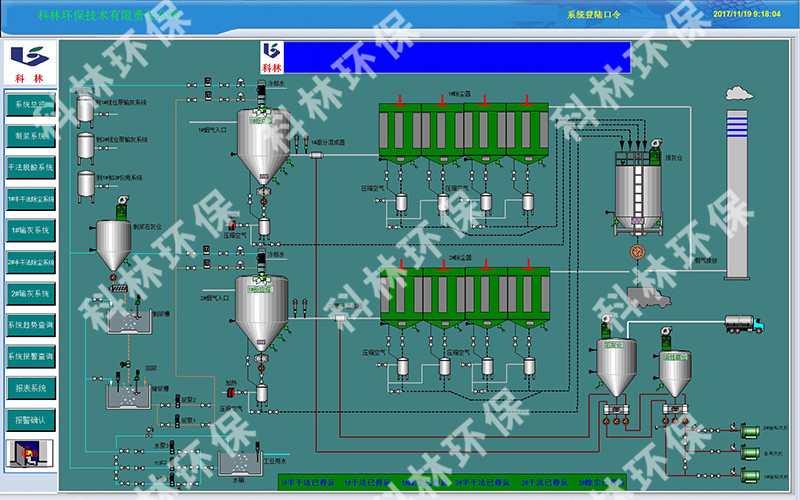Go to 干法脱酸系统 page
800x500 pixels.
[x=30, y=167]
